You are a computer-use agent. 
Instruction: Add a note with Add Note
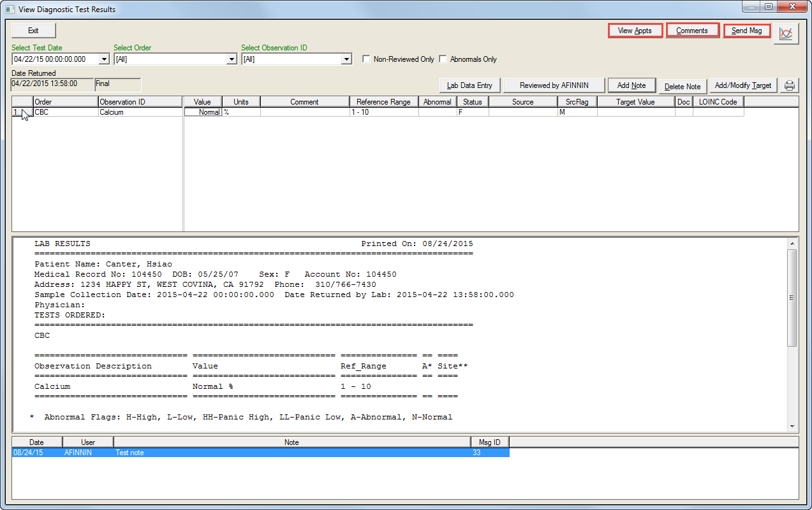click(631, 85)
